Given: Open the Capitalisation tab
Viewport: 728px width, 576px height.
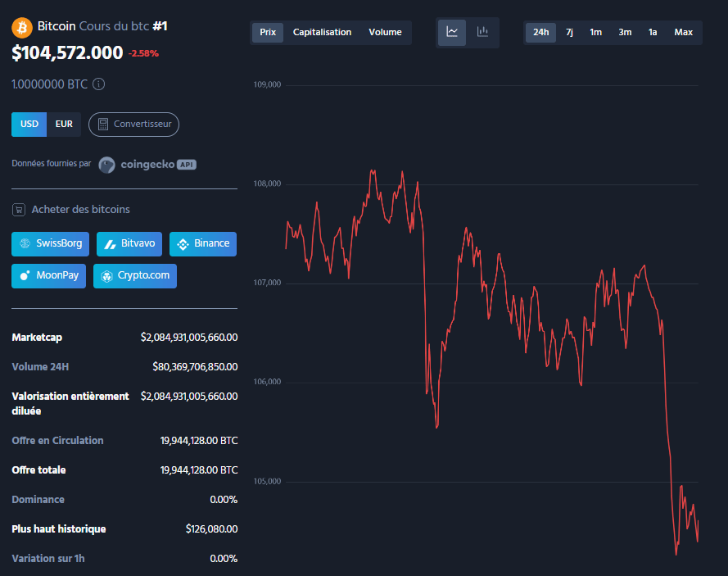Looking at the screenshot, I should click(322, 32).
